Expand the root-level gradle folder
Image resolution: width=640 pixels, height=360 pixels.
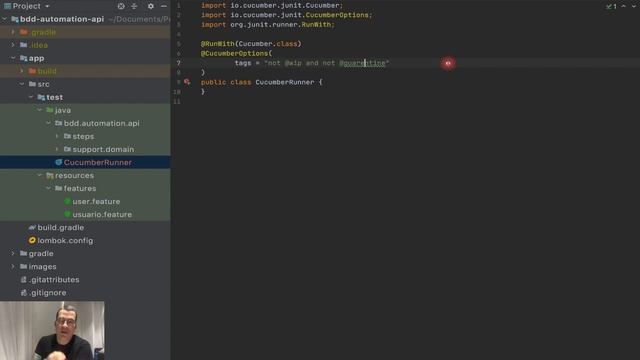13,253
